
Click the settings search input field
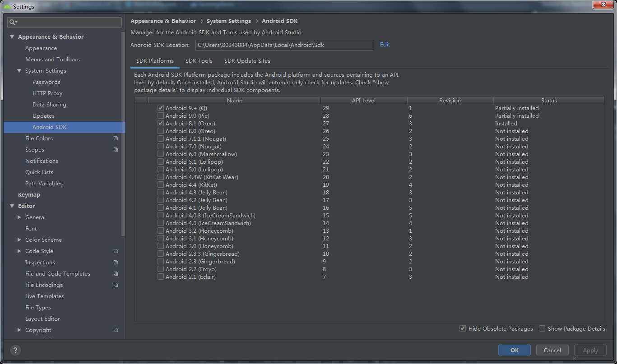[65, 22]
